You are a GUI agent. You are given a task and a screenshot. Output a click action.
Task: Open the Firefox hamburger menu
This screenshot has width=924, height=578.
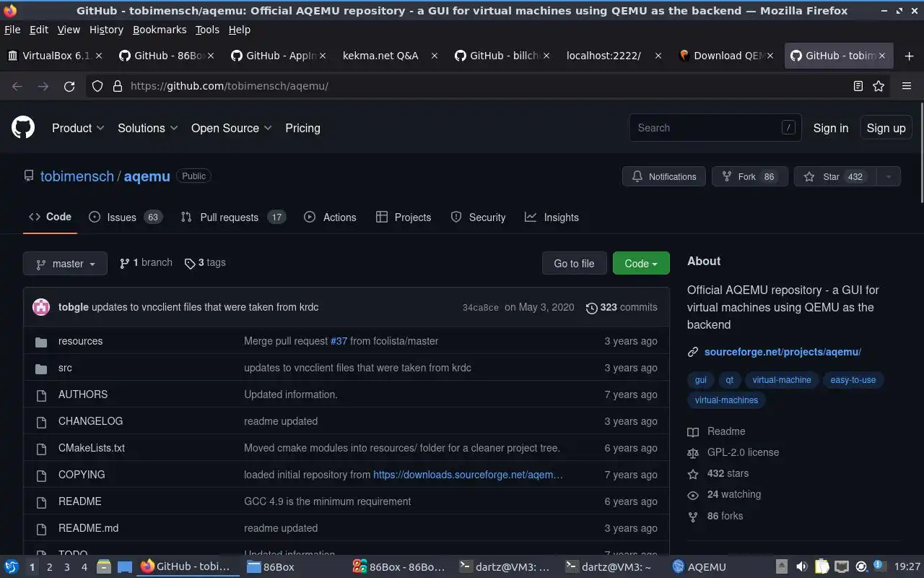907,86
